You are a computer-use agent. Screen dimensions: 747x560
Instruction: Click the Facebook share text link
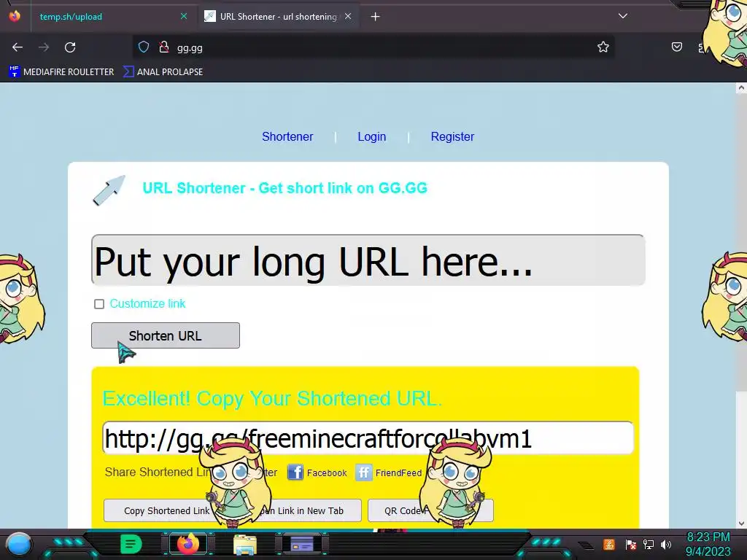(326, 472)
